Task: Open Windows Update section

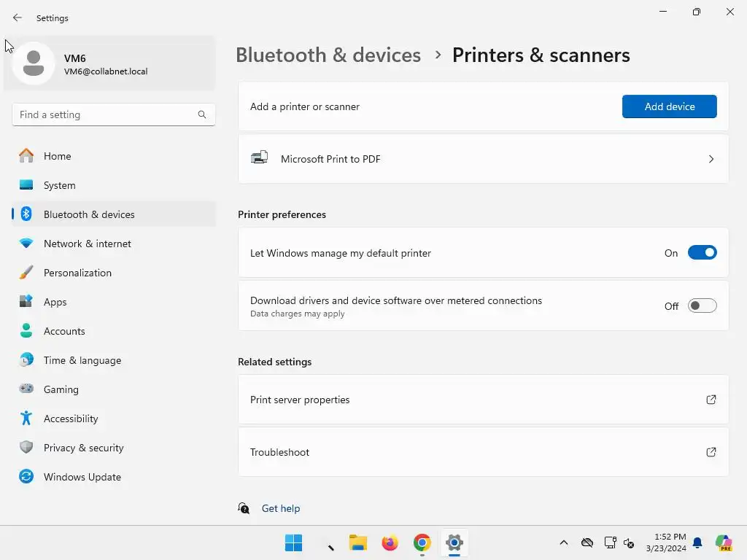Action: (114, 476)
